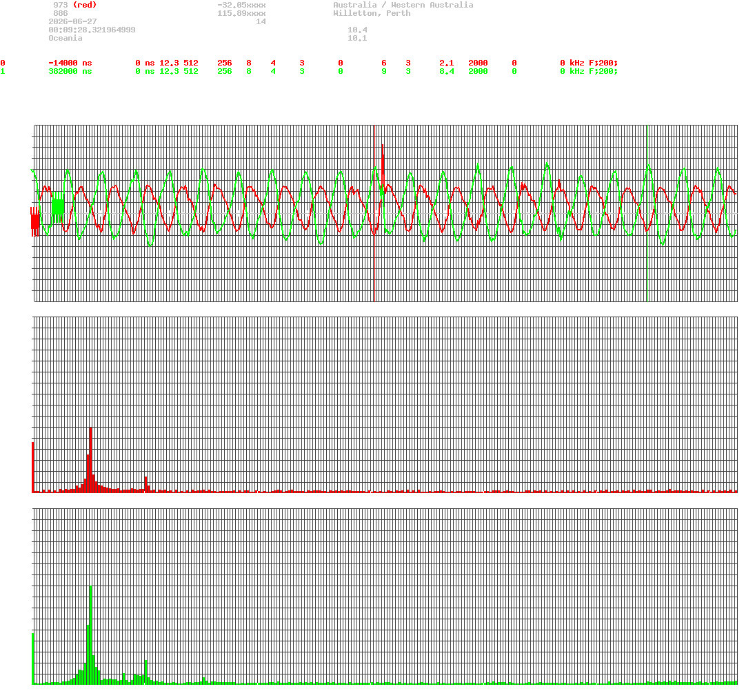The height and width of the screenshot is (700, 755).
Task: Click the red channel index 0
Action: pos(3,63)
